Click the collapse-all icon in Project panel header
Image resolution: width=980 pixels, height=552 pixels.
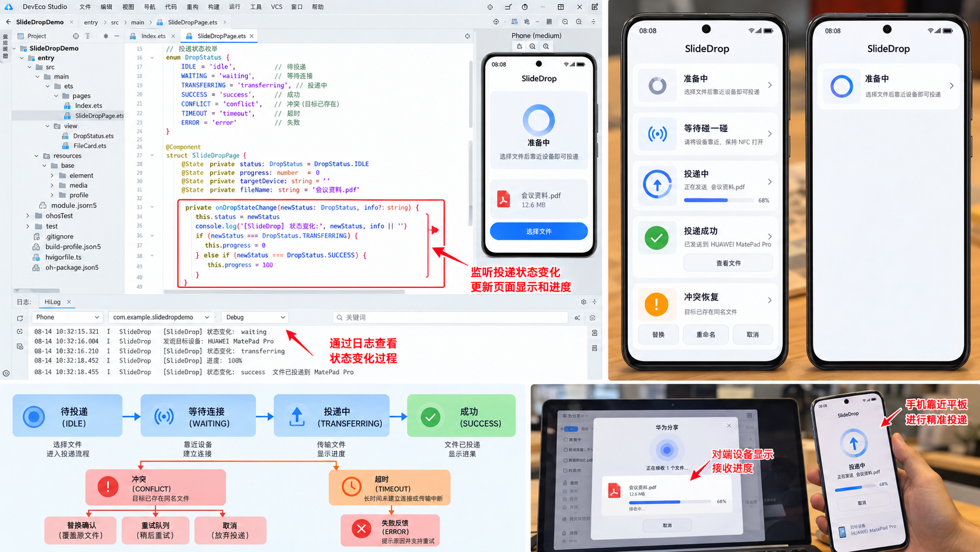point(88,36)
